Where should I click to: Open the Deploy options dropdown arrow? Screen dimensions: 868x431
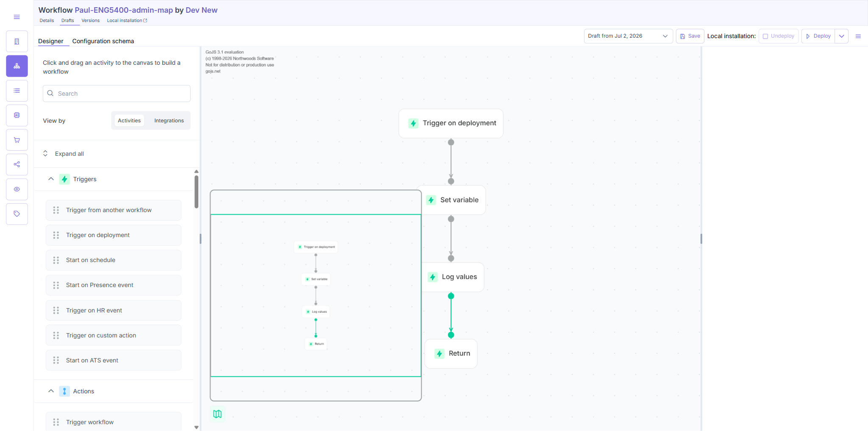tap(842, 36)
